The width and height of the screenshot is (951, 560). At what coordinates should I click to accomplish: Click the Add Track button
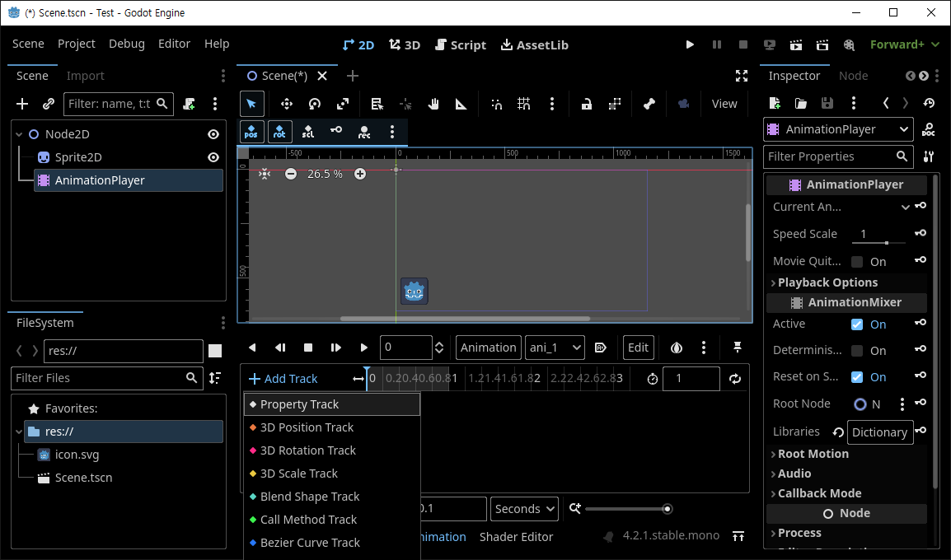pos(283,379)
